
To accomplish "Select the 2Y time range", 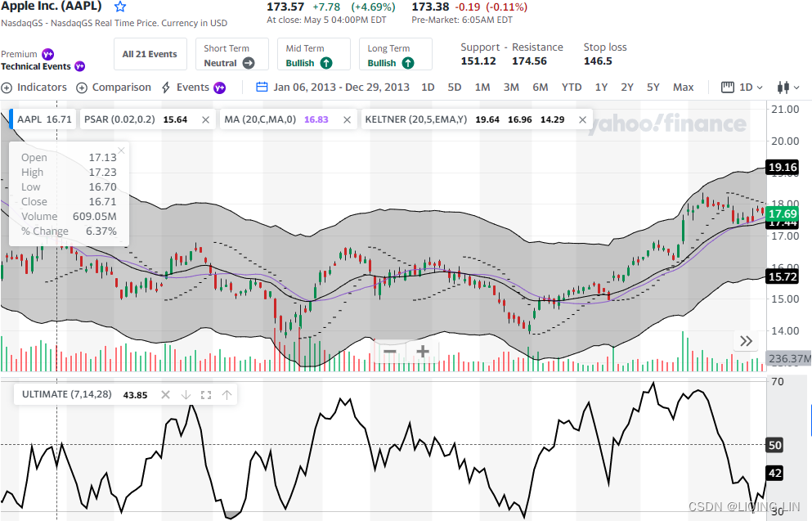I will tap(627, 87).
